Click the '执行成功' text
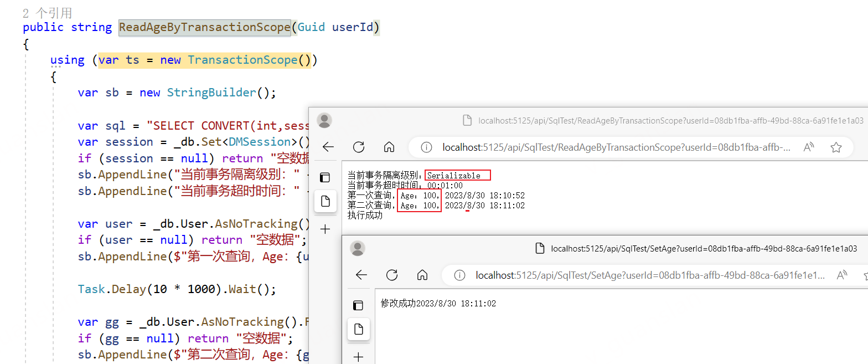Viewport: 868px width, 364px height. pyautogui.click(x=365, y=216)
